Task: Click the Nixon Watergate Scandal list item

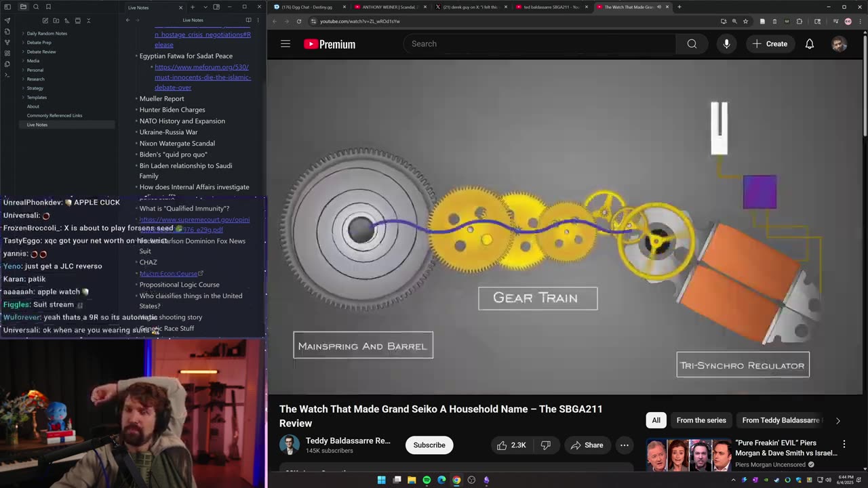Action: (177, 143)
